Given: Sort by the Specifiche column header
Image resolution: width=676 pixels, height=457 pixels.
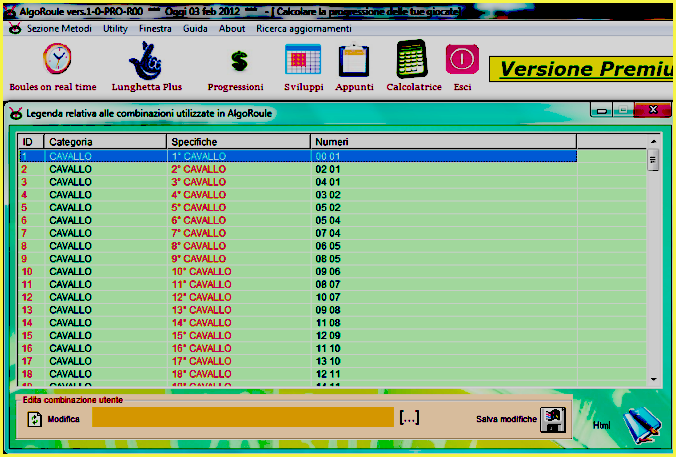Looking at the screenshot, I should (x=238, y=142).
